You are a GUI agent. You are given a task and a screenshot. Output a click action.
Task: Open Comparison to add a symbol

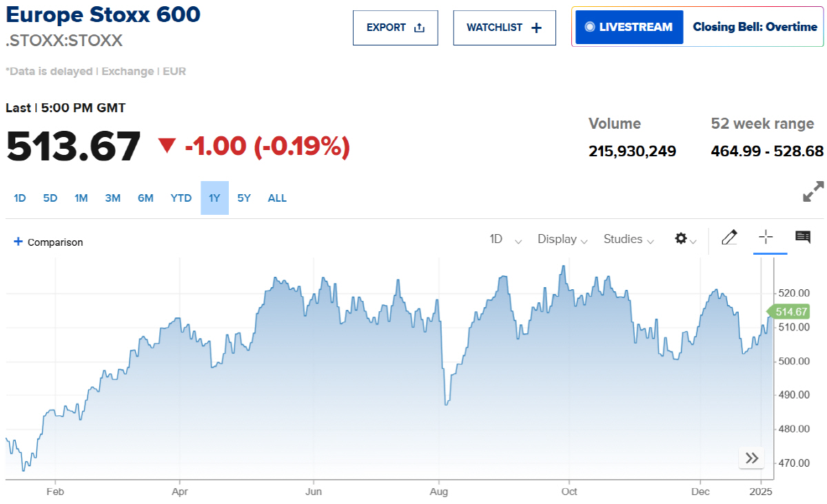pos(47,242)
